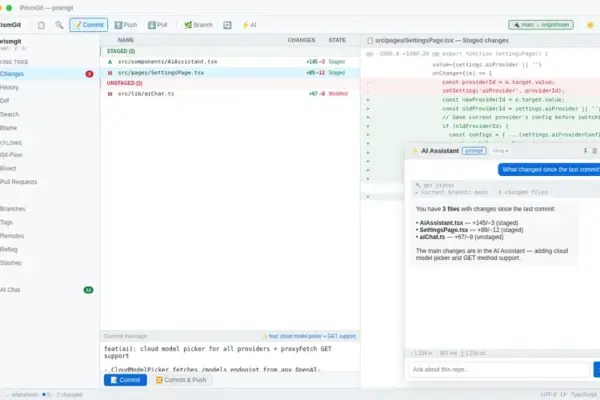Click the Commit button in the top toolbar

click(88, 25)
